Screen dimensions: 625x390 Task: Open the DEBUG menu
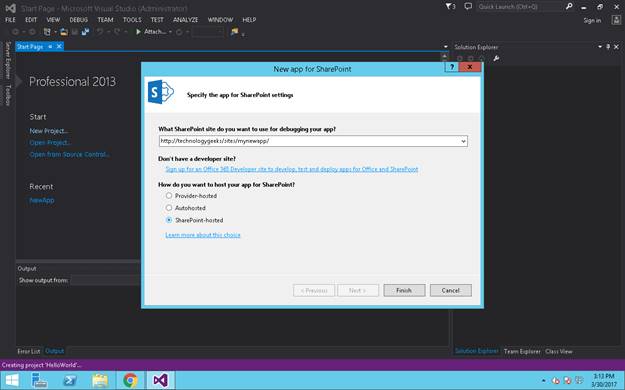(x=79, y=20)
